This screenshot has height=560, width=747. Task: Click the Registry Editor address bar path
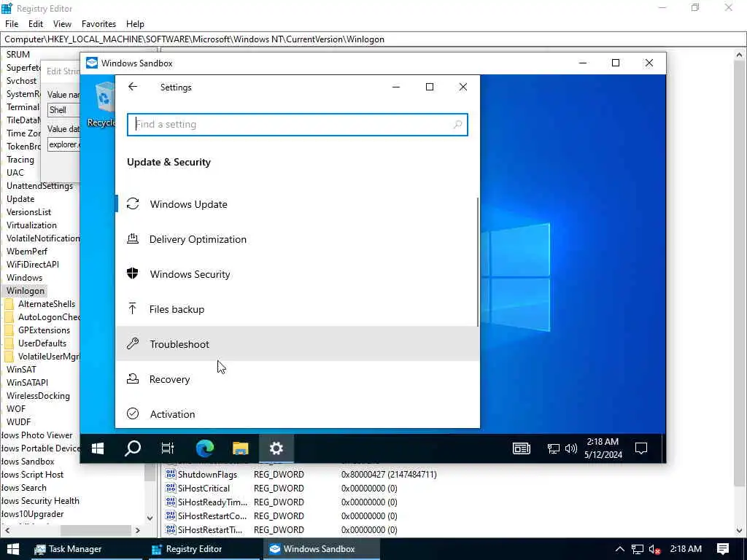(x=373, y=39)
